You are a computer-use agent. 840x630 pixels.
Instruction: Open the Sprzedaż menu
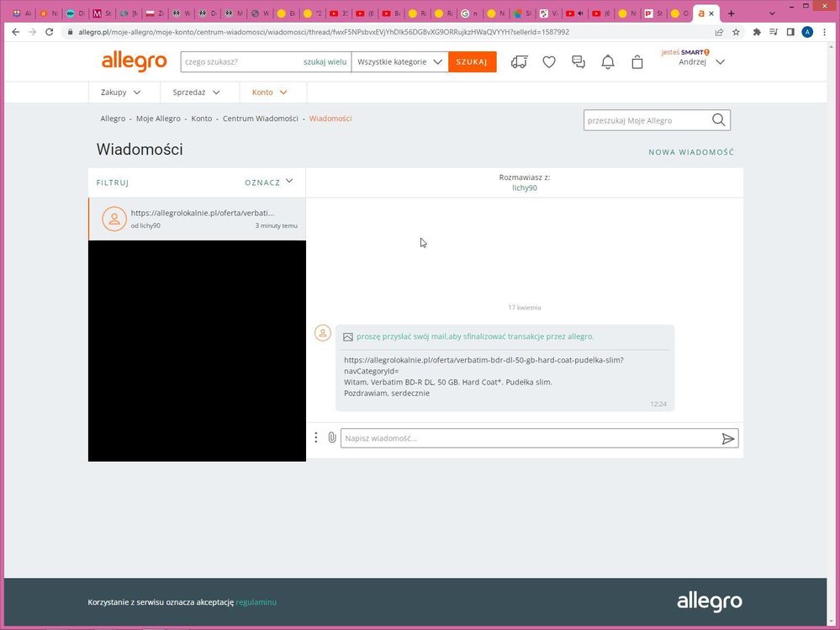[x=196, y=93]
